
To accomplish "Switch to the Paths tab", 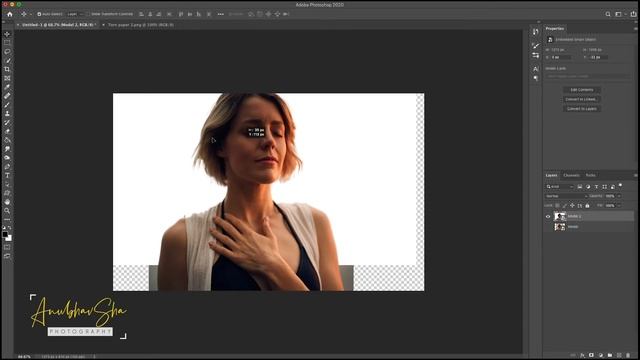I will 591,175.
